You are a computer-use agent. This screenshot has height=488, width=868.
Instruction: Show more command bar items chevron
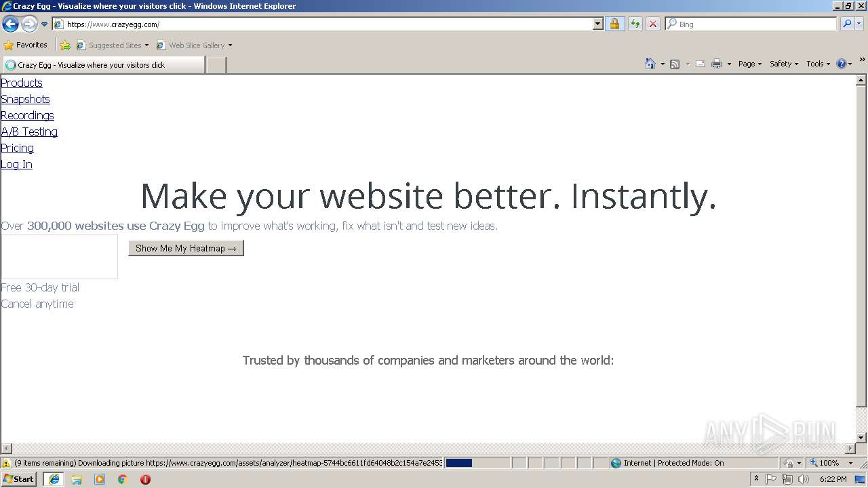[x=862, y=60]
